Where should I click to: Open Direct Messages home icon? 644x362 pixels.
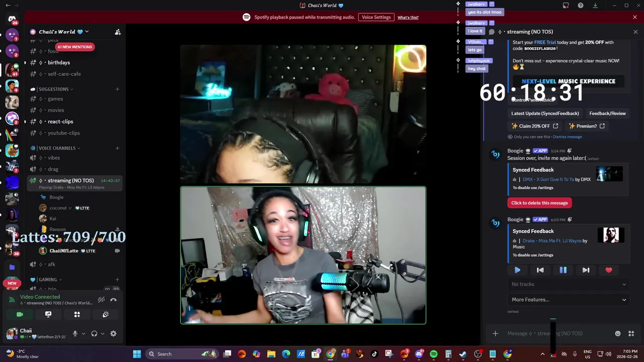[12, 19]
